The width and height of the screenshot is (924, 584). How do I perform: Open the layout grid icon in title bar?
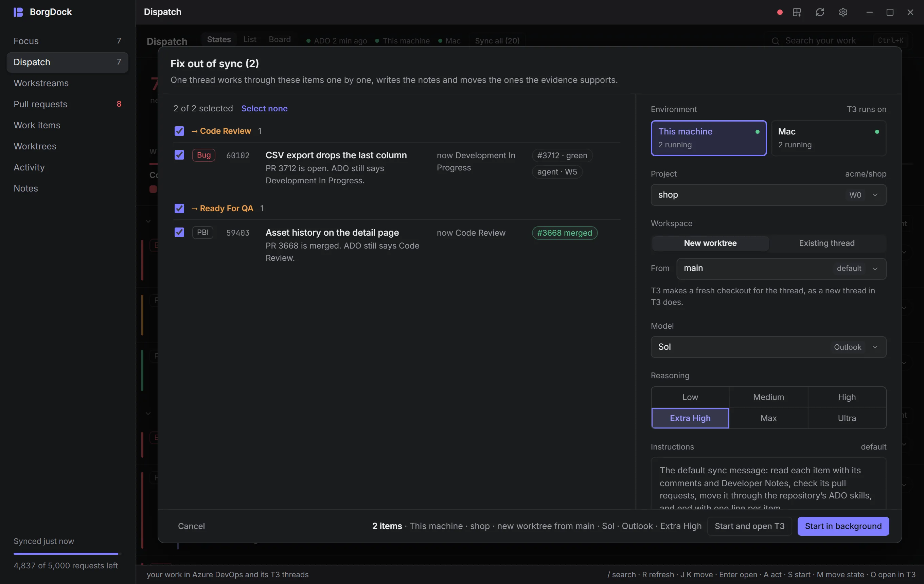coord(797,12)
